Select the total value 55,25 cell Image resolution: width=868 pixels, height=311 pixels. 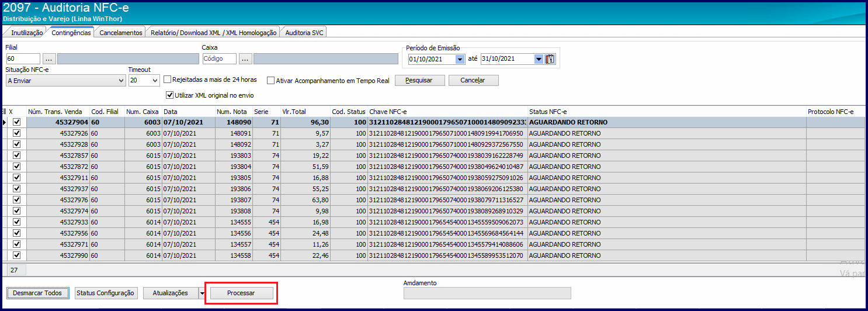pyautogui.click(x=305, y=189)
